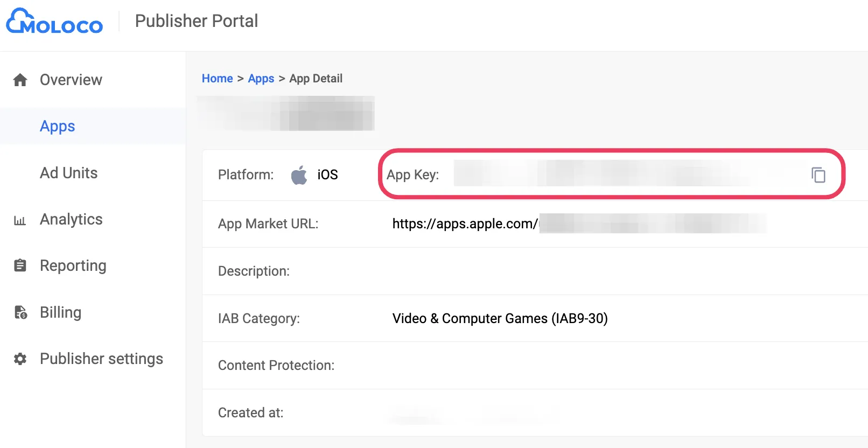Click the IAB Category label

click(259, 318)
